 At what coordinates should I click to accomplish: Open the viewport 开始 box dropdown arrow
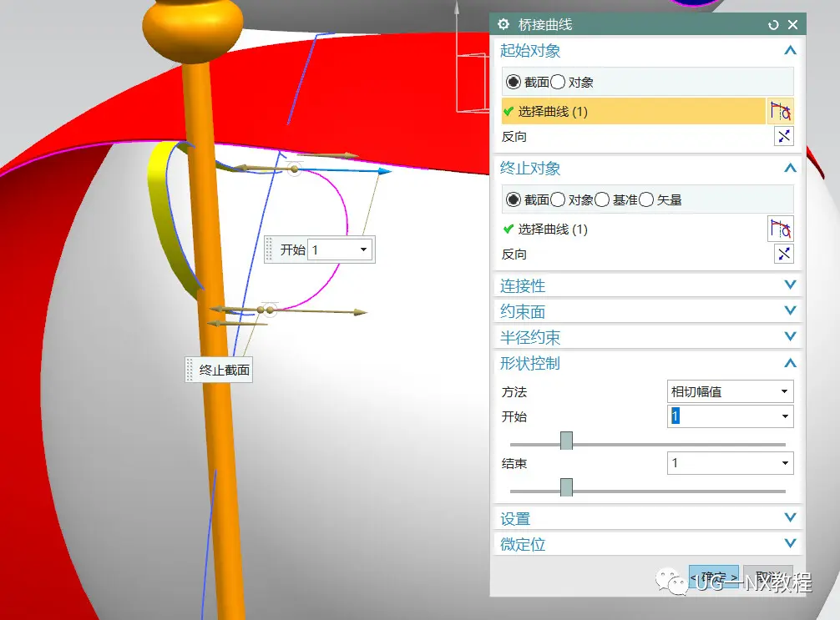pyautogui.click(x=363, y=250)
